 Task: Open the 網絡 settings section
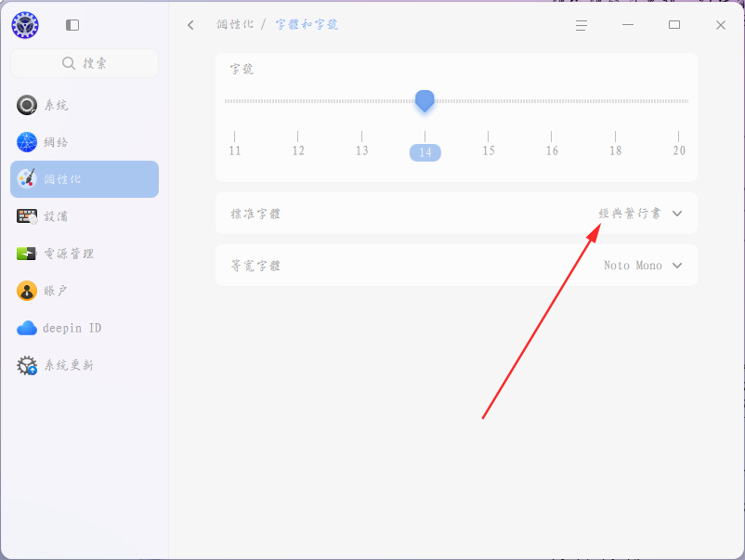(x=85, y=142)
